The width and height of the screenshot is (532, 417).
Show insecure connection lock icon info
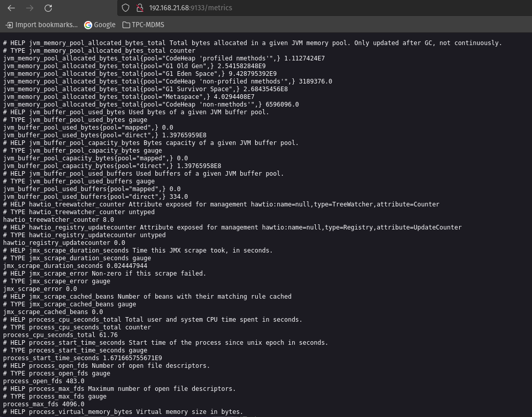click(x=140, y=8)
